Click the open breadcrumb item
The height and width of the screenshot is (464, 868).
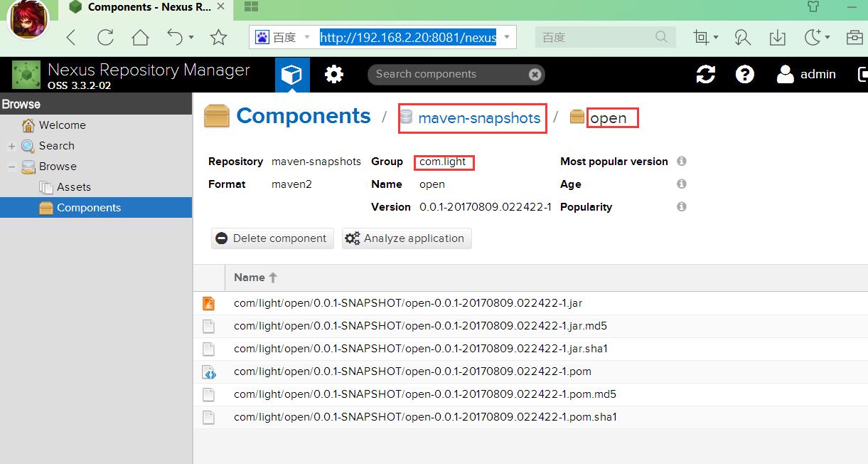609,118
